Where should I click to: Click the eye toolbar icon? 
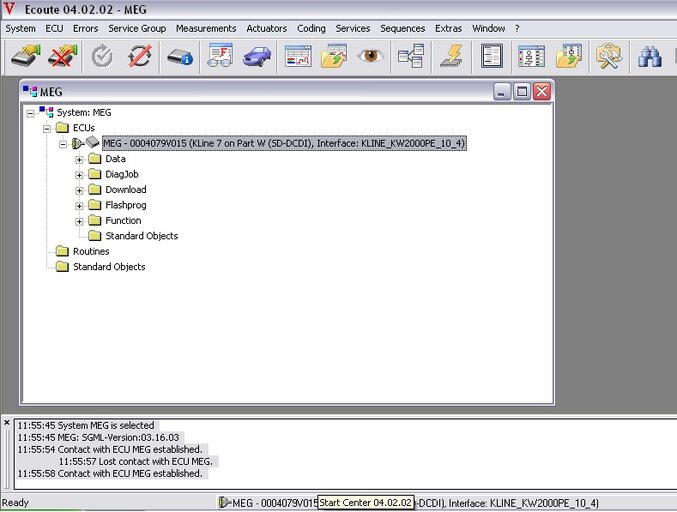(x=370, y=55)
